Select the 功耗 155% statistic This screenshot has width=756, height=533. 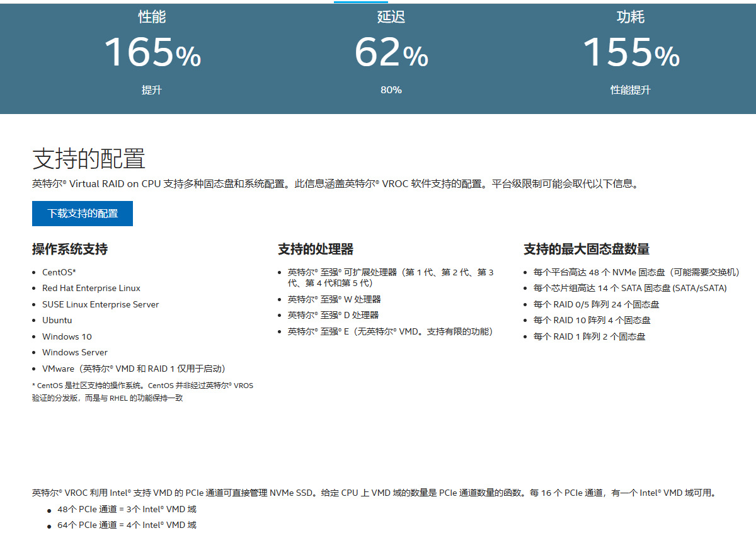(x=631, y=52)
